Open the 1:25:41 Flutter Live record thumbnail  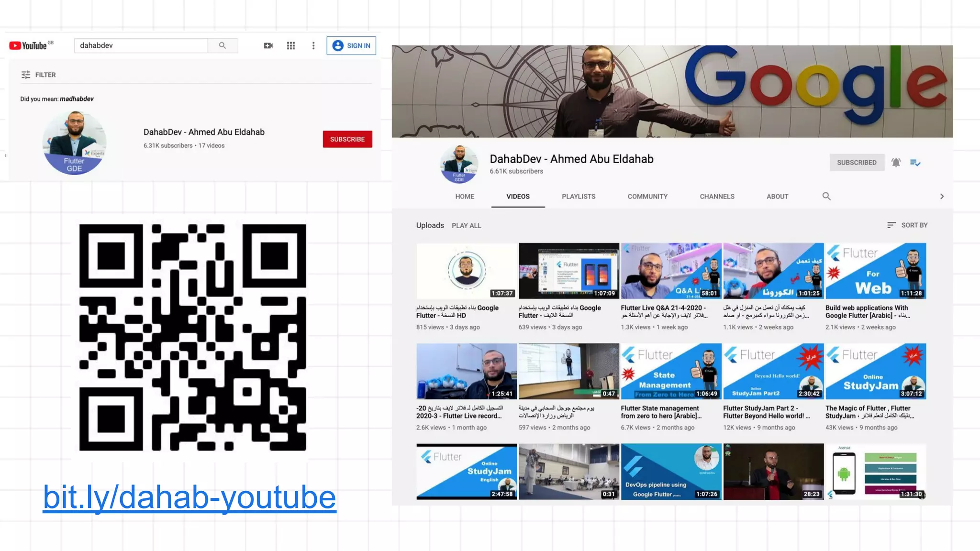pos(467,371)
